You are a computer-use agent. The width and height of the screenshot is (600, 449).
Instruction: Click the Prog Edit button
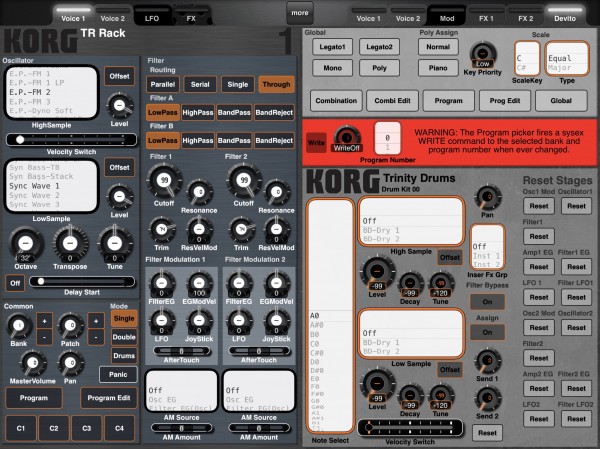pos(505,101)
